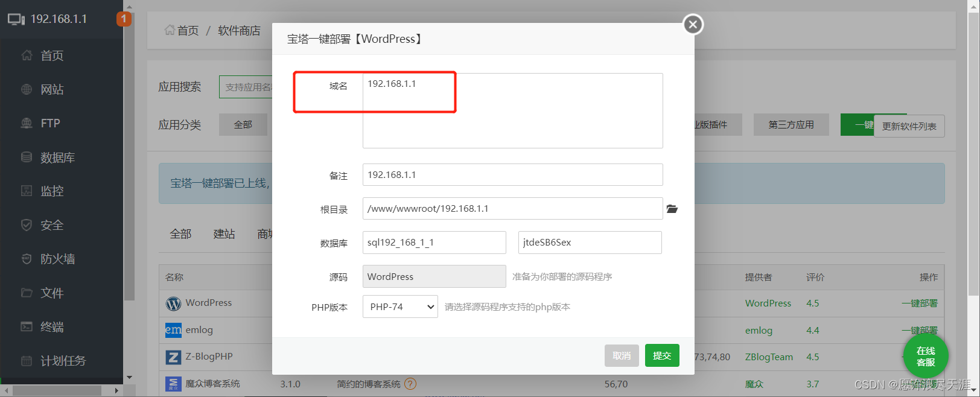
Task: Click 一键部署 link in WordPress row
Action: coord(920,303)
